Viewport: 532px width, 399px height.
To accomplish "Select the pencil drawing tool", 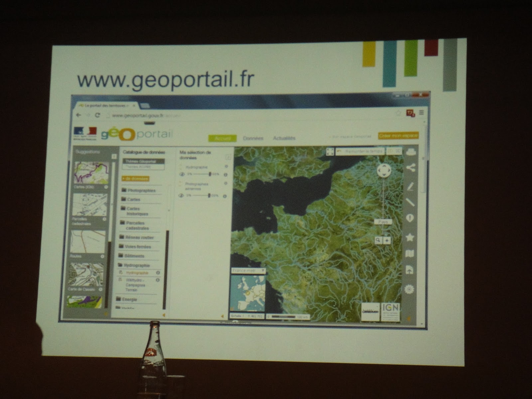I will [410, 186].
